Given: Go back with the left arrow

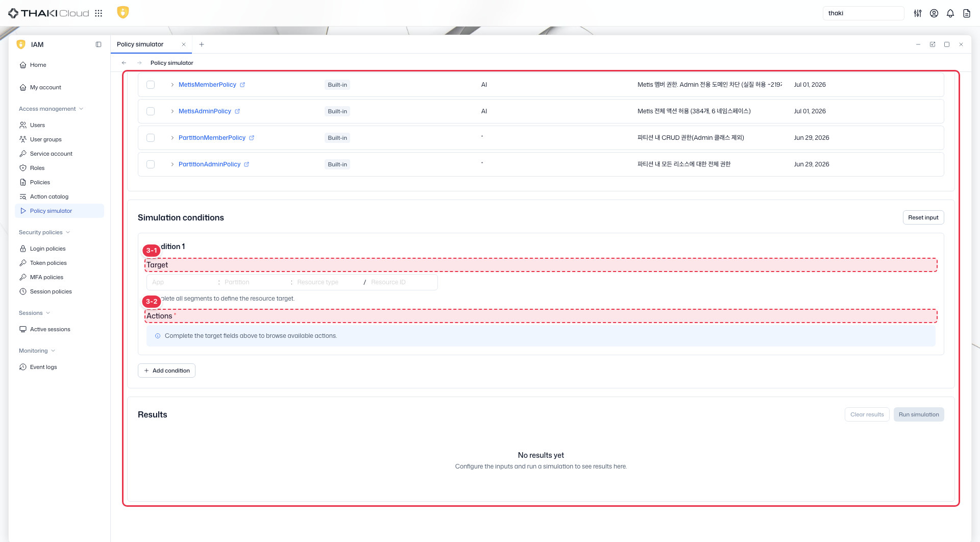Looking at the screenshot, I should tap(124, 63).
